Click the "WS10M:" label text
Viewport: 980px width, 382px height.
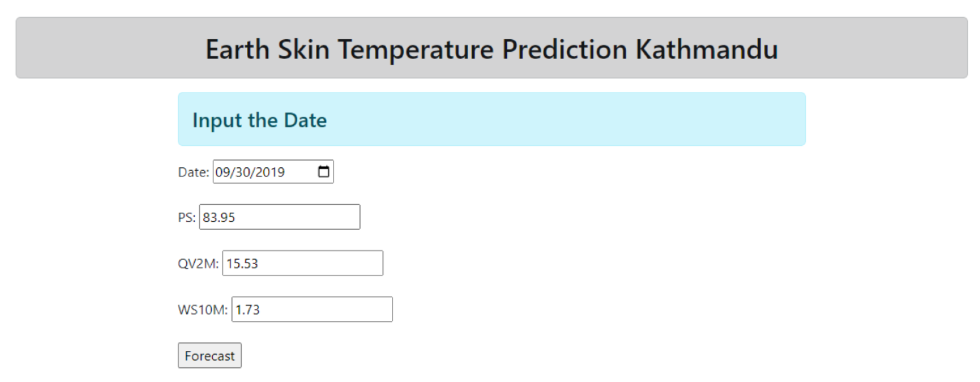click(x=202, y=310)
